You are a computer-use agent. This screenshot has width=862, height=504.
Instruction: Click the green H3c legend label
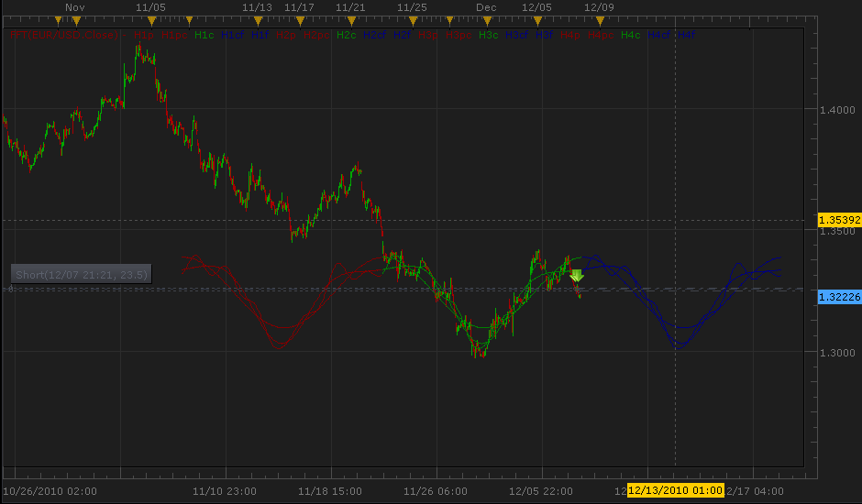point(488,35)
